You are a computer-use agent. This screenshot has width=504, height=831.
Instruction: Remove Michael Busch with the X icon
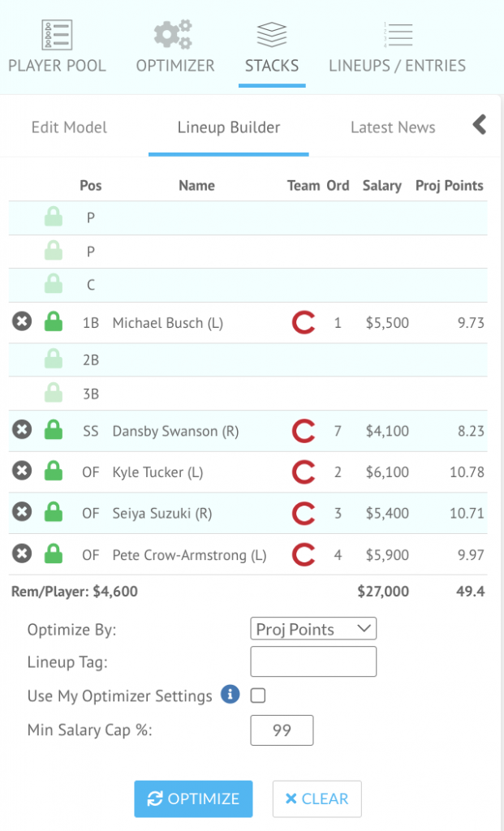pyautogui.click(x=21, y=322)
